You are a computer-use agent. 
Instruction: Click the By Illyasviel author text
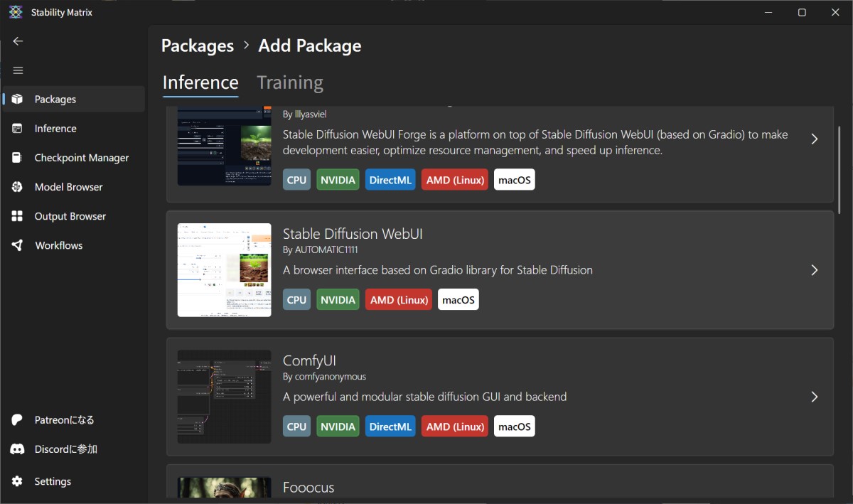click(305, 114)
